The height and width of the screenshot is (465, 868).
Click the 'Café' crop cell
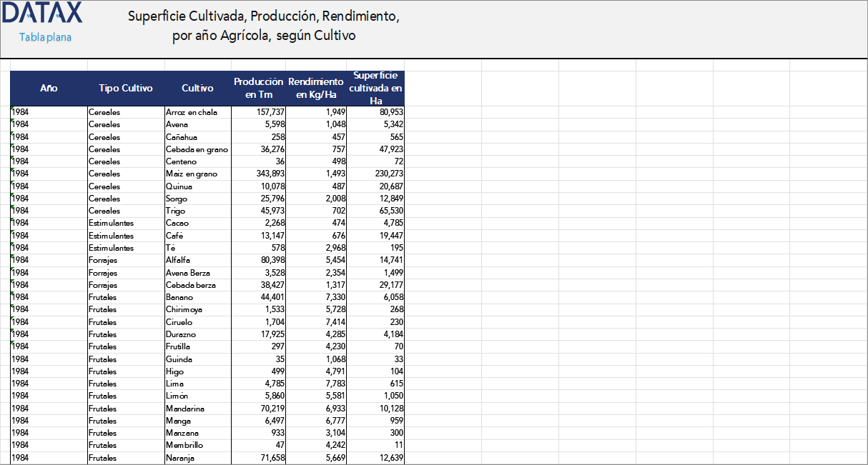[x=172, y=235]
